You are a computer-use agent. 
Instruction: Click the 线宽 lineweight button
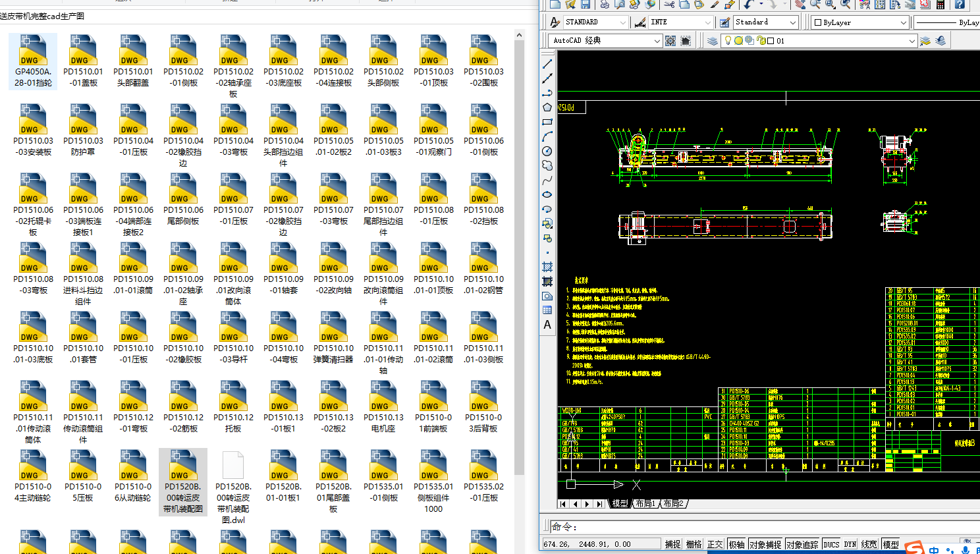pos(869,544)
